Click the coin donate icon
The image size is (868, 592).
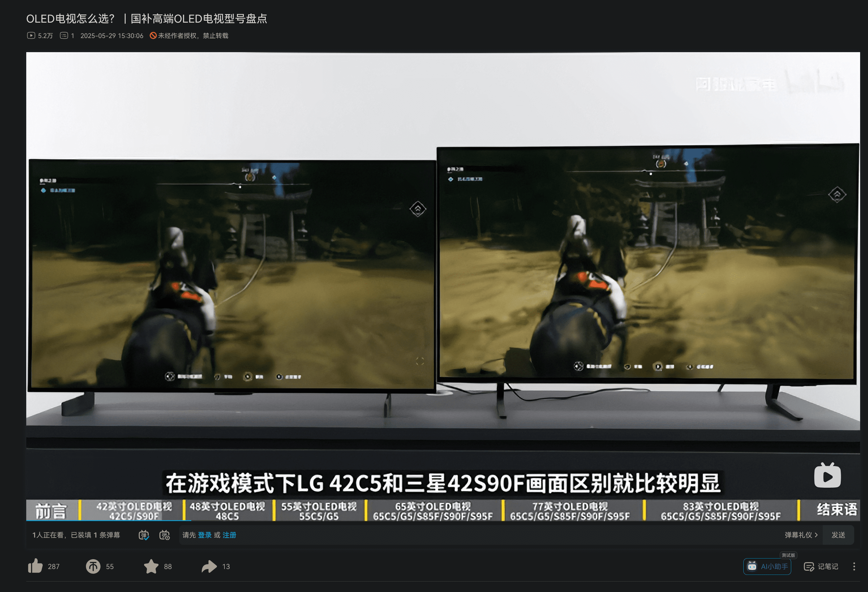pyautogui.click(x=93, y=566)
